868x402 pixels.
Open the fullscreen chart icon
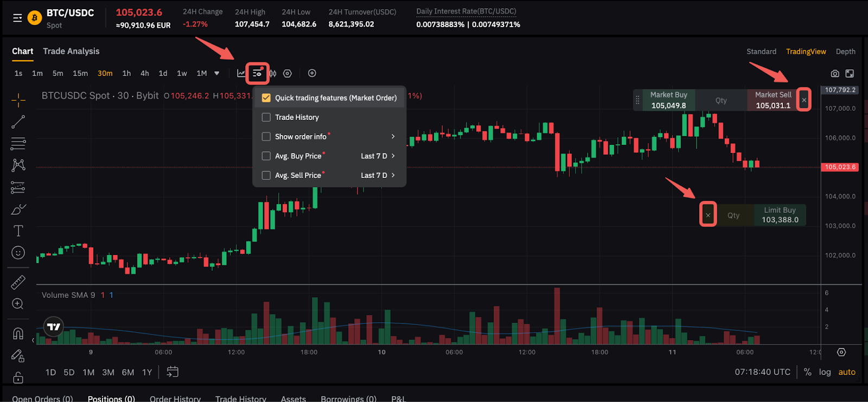(850, 73)
